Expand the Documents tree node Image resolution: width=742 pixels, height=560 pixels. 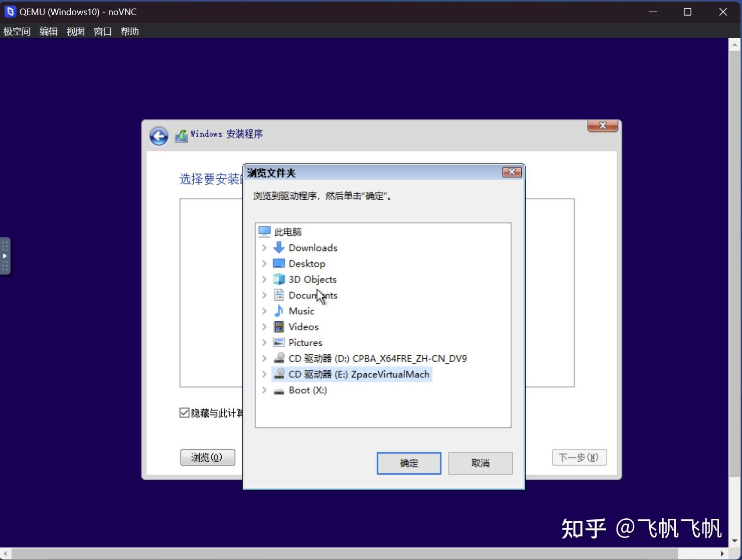tap(264, 295)
